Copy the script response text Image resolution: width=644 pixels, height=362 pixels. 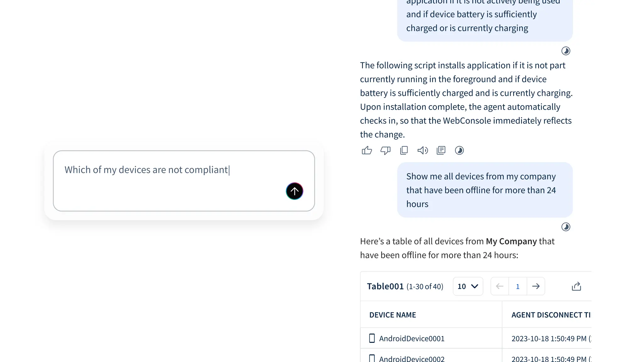point(404,151)
